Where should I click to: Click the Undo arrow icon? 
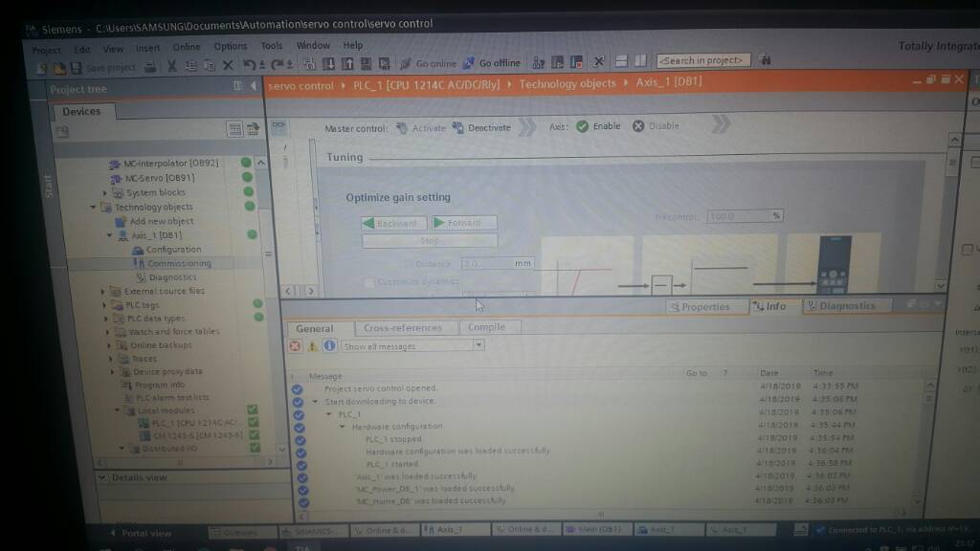coord(250,64)
